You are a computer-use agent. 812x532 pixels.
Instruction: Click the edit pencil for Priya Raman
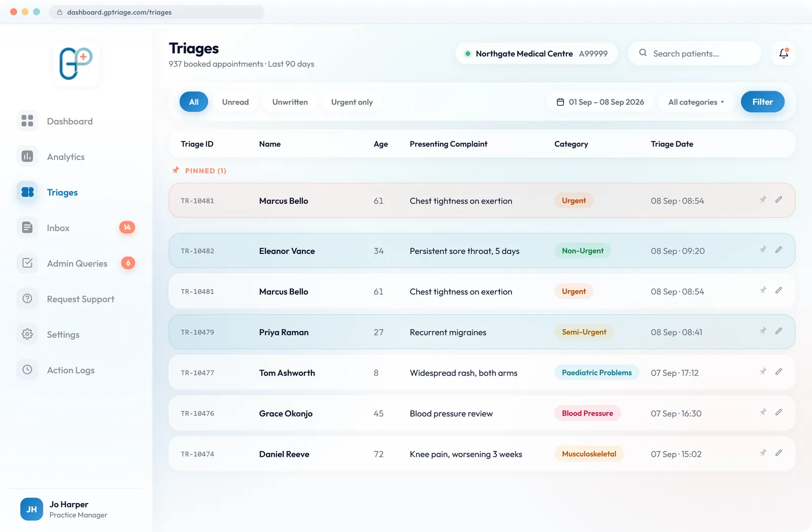pyautogui.click(x=779, y=331)
